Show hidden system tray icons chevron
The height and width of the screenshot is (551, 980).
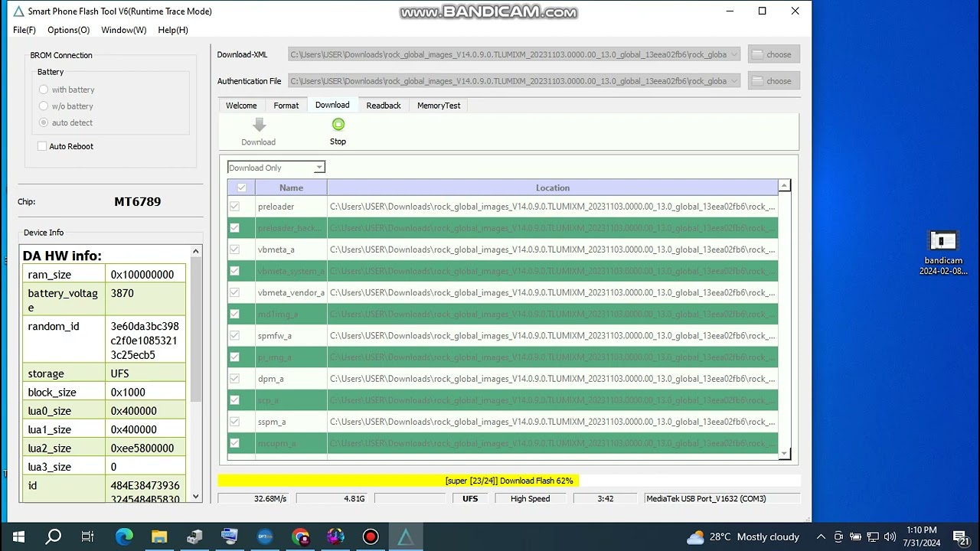(x=821, y=536)
